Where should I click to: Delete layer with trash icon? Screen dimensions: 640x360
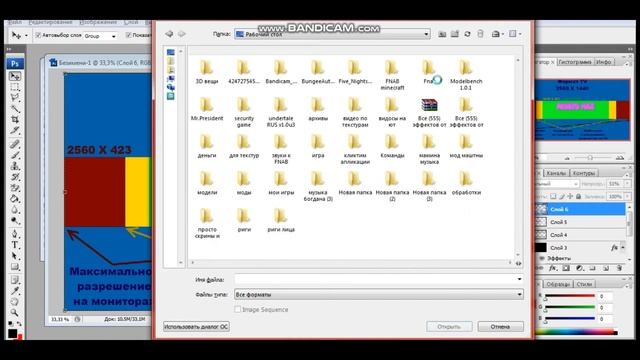(619, 268)
